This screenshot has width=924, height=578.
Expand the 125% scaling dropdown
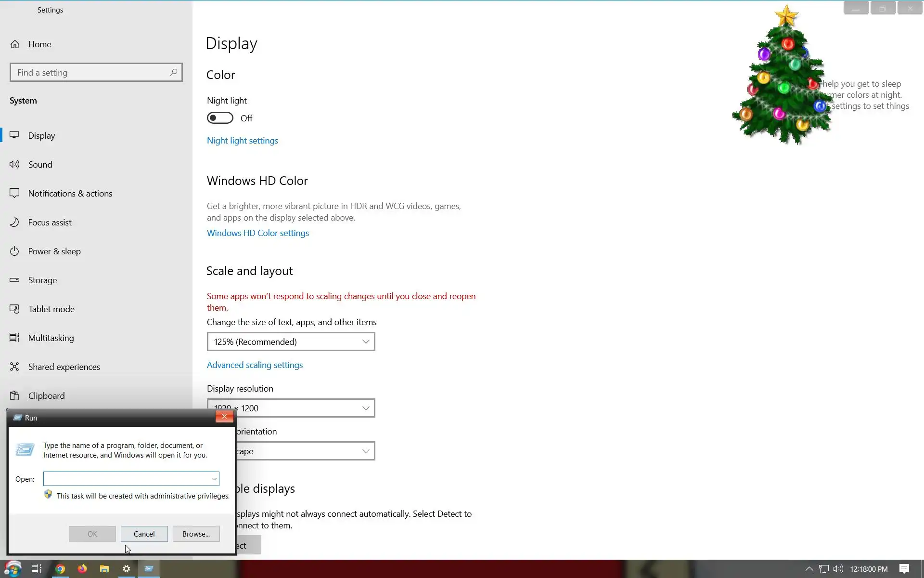point(291,342)
